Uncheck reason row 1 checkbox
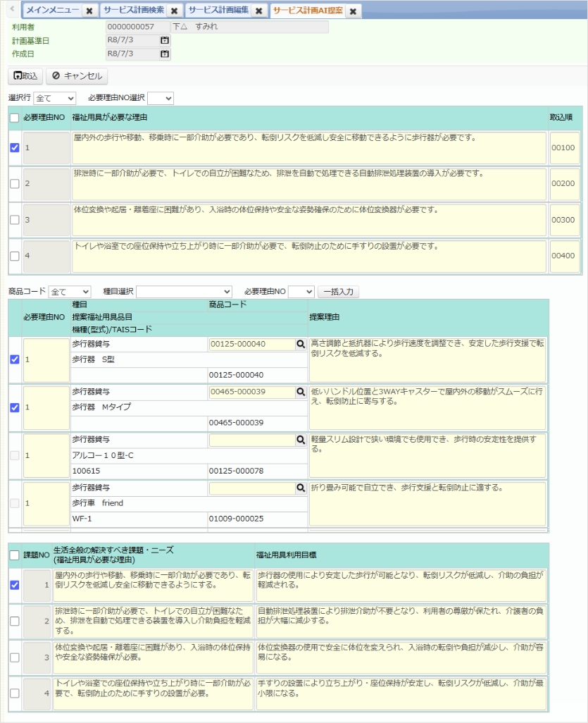The image size is (588, 723). (x=15, y=147)
